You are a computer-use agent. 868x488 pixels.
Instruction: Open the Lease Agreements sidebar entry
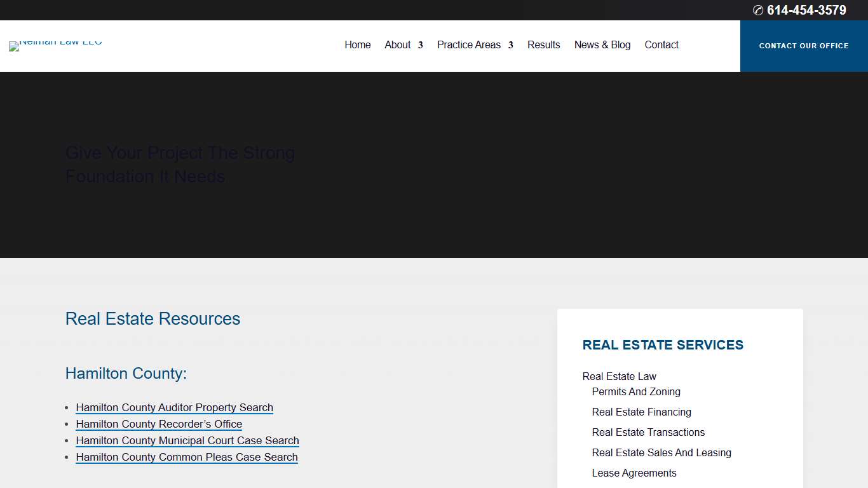click(x=634, y=473)
